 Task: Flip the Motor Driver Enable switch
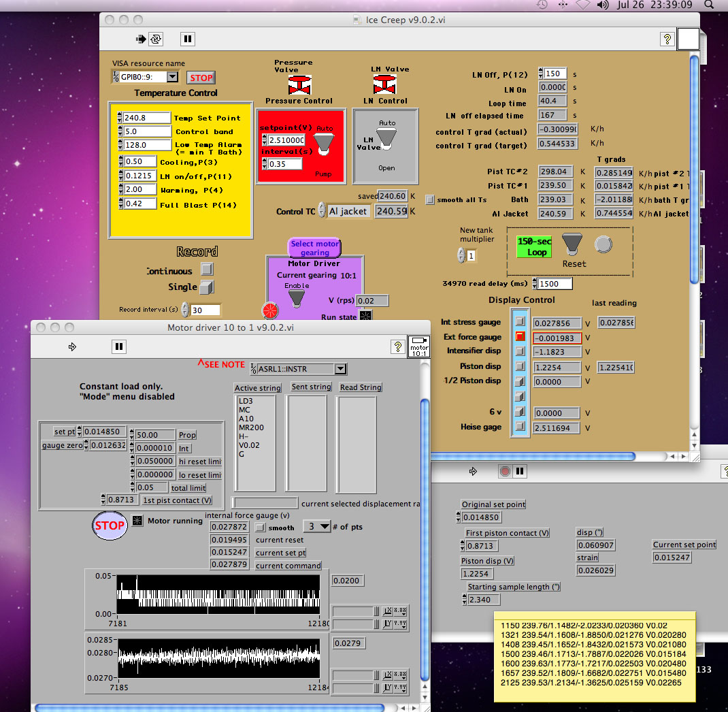tap(297, 298)
